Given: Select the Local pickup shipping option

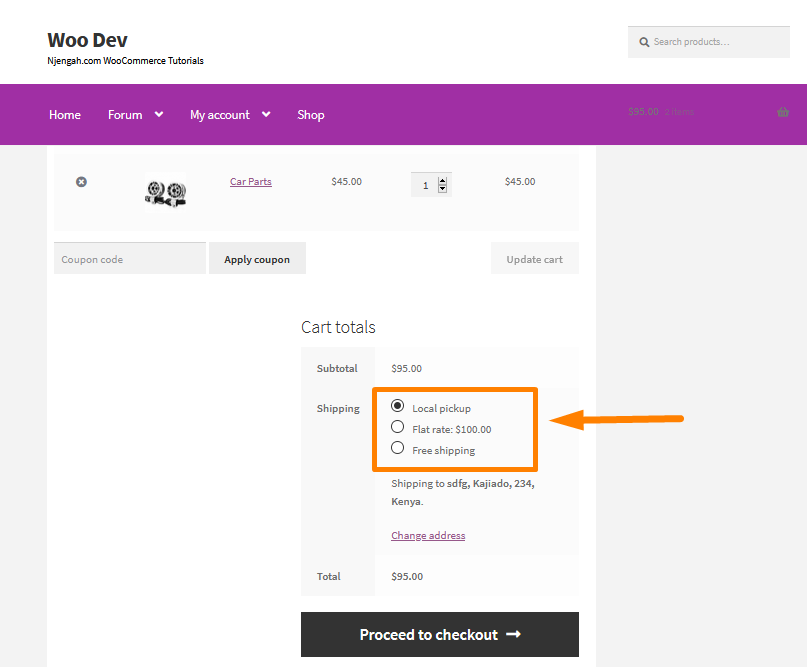Looking at the screenshot, I should pyautogui.click(x=397, y=406).
